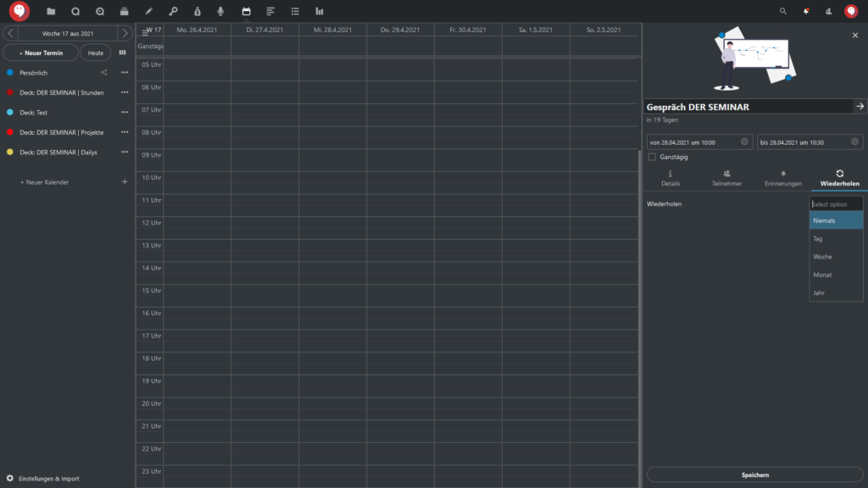Click the red Deck: DER SEMINAR | Stunden color dot
This screenshot has height=488, width=868.
pos(10,93)
